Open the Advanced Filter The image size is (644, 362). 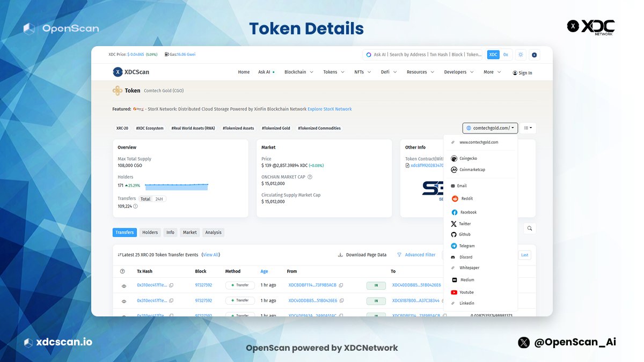pos(416,255)
